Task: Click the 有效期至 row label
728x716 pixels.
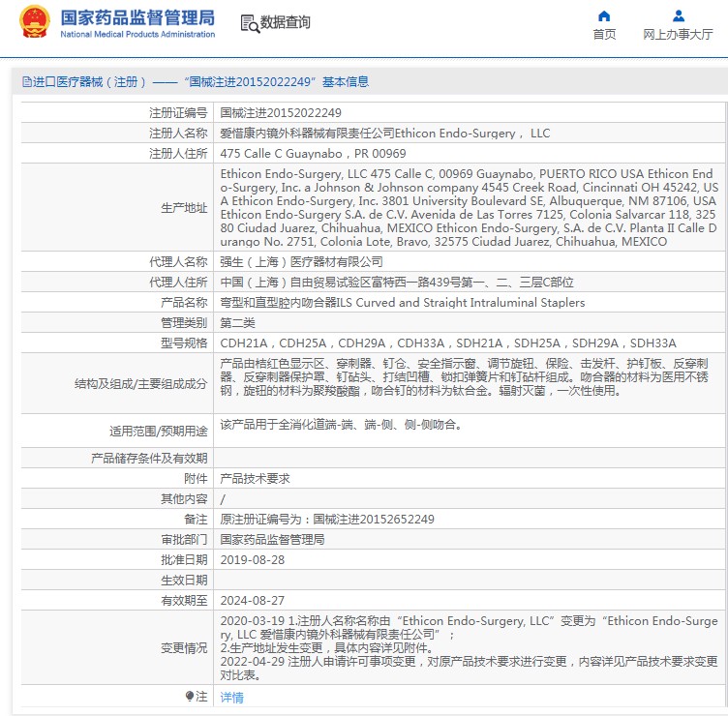Action: (x=184, y=601)
